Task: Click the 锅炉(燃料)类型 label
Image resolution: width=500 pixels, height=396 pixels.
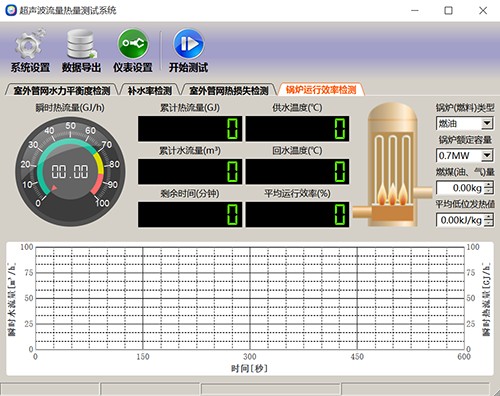Action: [x=465, y=108]
